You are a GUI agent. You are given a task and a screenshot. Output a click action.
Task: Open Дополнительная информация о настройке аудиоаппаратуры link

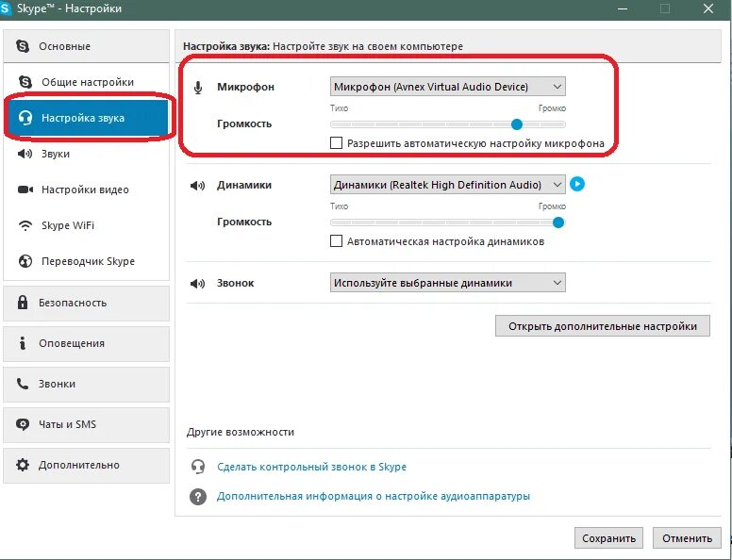tap(374, 496)
